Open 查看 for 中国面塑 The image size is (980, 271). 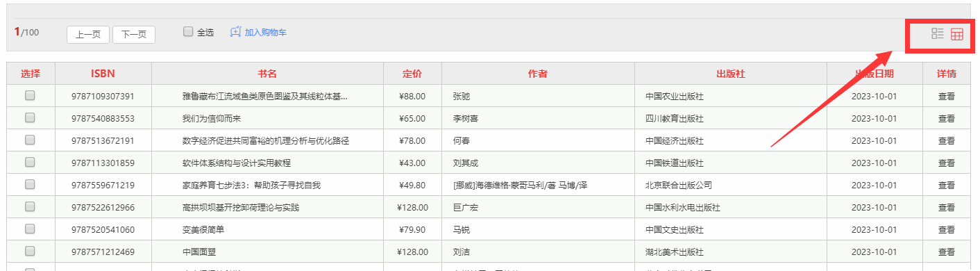946,252
